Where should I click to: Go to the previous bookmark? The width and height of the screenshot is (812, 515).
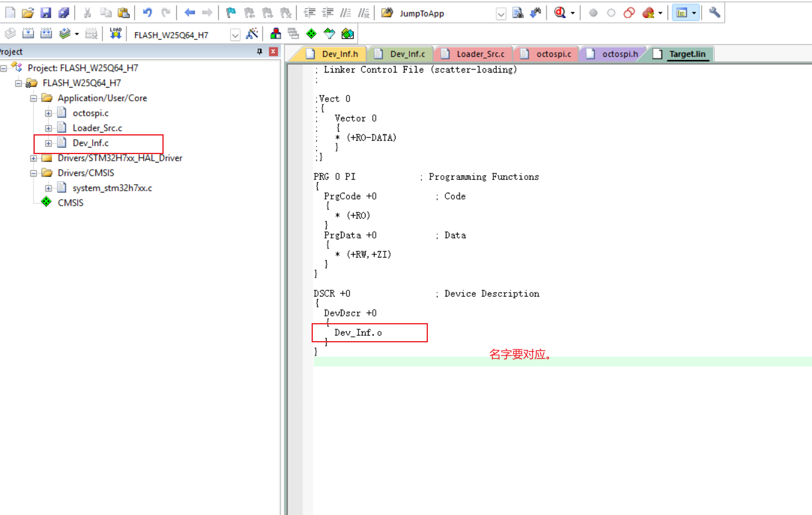pyautogui.click(x=249, y=13)
